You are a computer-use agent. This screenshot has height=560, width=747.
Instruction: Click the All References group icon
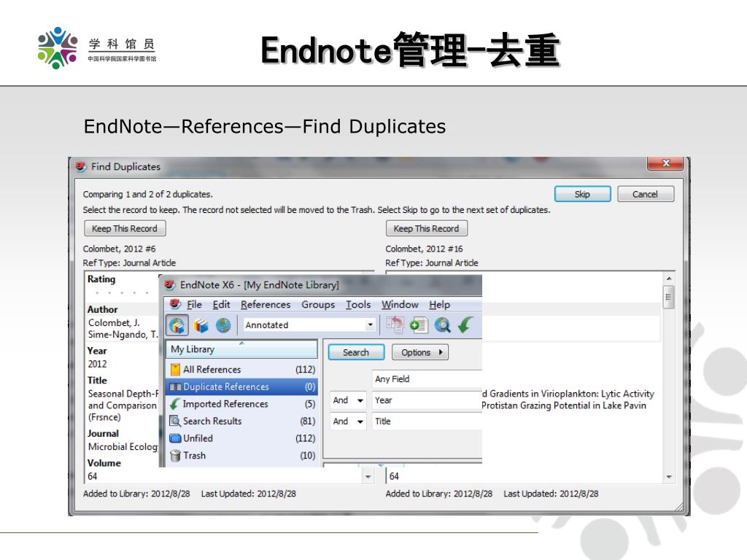click(x=175, y=370)
